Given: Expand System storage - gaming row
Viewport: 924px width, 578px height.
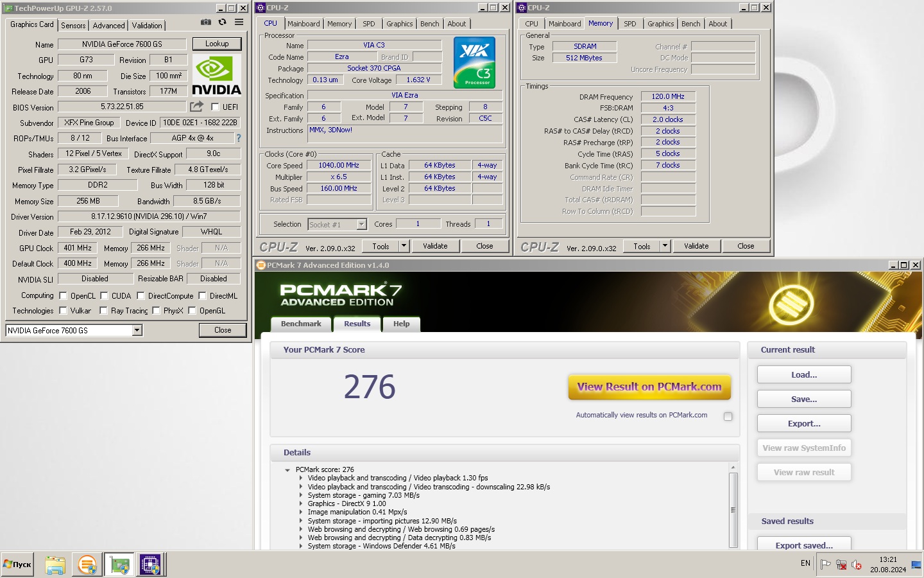Looking at the screenshot, I should 300,495.
